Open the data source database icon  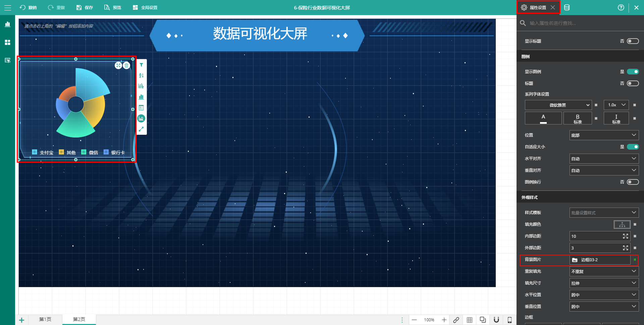pyautogui.click(x=567, y=7)
